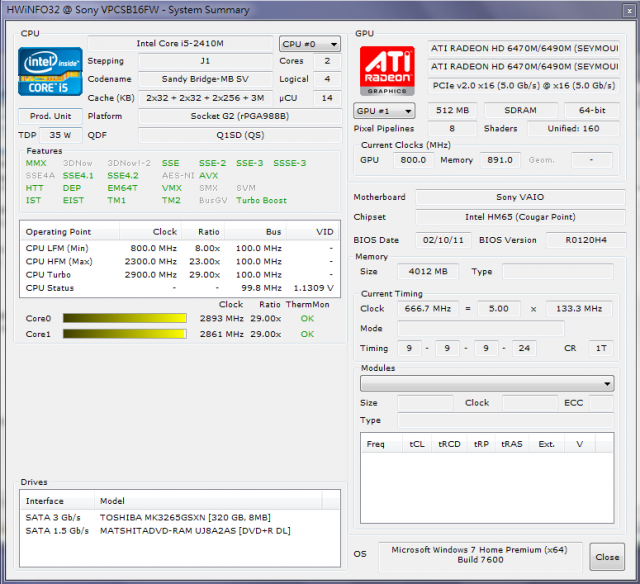Click the Freq column header in modules table
This screenshot has height=584, width=640.
click(x=382, y=444)
